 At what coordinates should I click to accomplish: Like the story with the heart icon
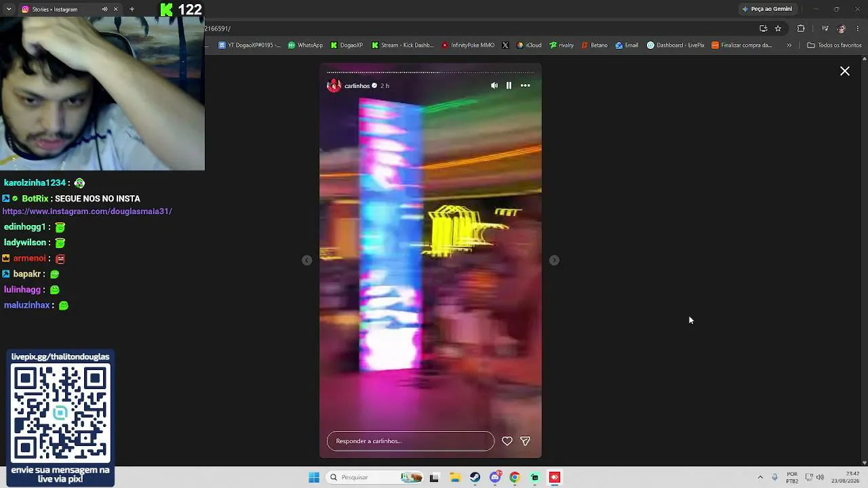click(507, 441)
